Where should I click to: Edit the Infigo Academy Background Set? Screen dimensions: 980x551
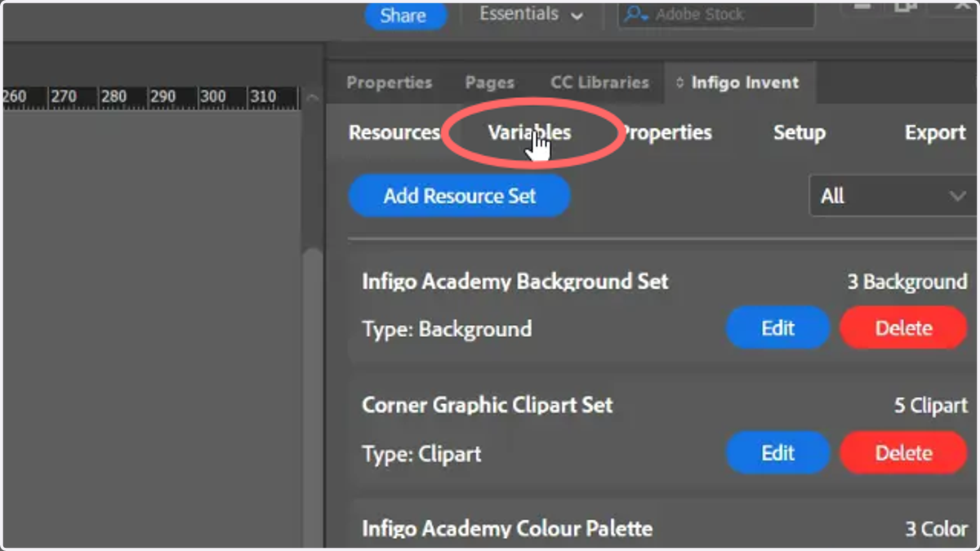778,328
